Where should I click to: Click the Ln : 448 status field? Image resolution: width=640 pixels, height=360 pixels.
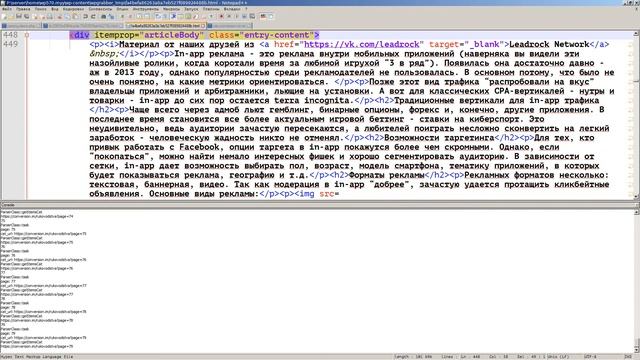pyautogui.click(x=471, y=357)
